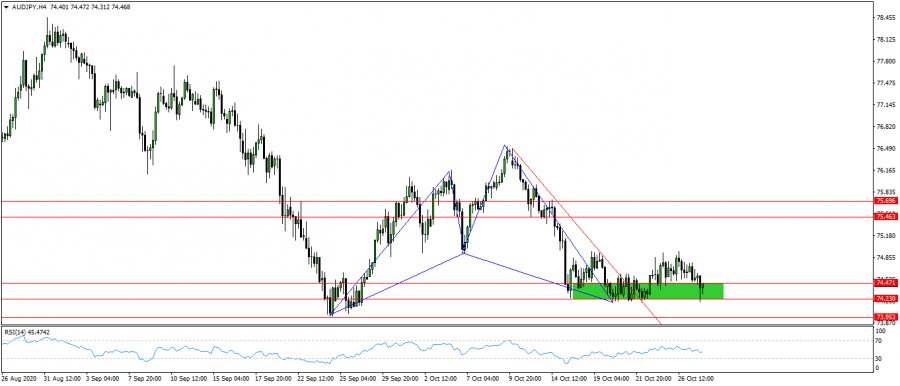The width and height of the screenshot is (900, 386).
Task: Click the RSI scale value 100
Action: (x=881, y=331)
